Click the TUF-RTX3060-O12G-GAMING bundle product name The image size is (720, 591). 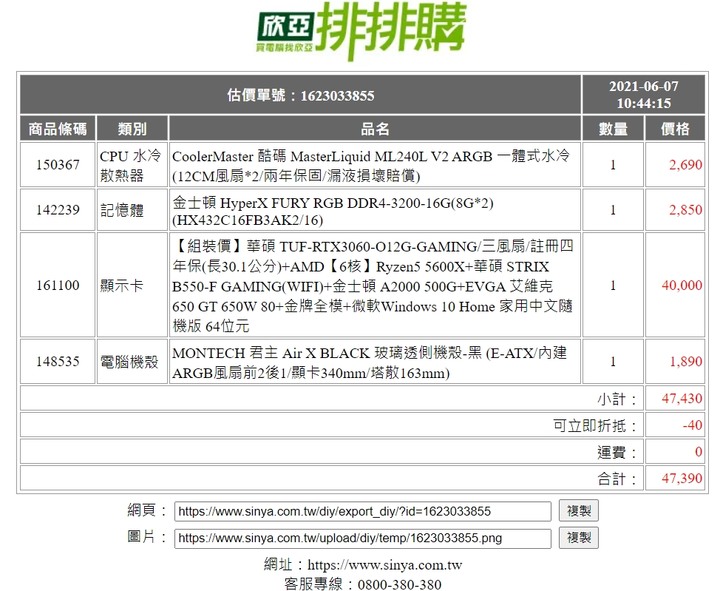[x=372, y=286]
